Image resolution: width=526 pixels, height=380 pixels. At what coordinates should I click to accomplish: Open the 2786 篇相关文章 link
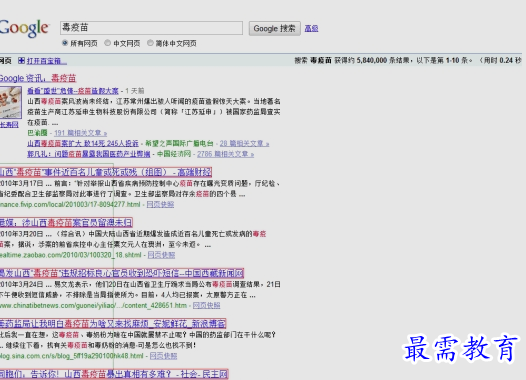[x=225, y=154]
